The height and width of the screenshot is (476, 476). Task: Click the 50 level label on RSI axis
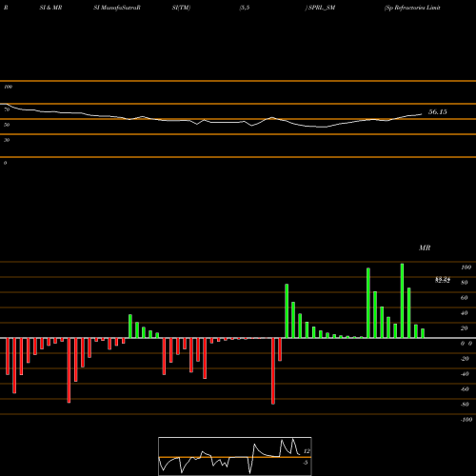click(7, 125)
